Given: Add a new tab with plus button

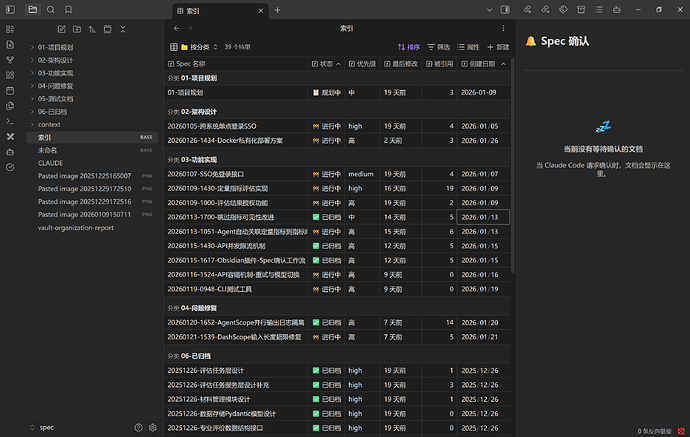Looking at the screenshot, I should point(277,10).
